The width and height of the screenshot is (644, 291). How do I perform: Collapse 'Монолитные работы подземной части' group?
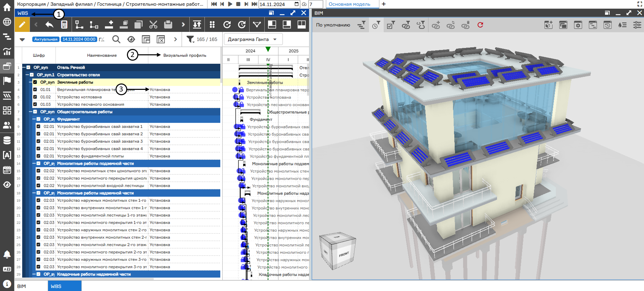[x=34, y=163]
